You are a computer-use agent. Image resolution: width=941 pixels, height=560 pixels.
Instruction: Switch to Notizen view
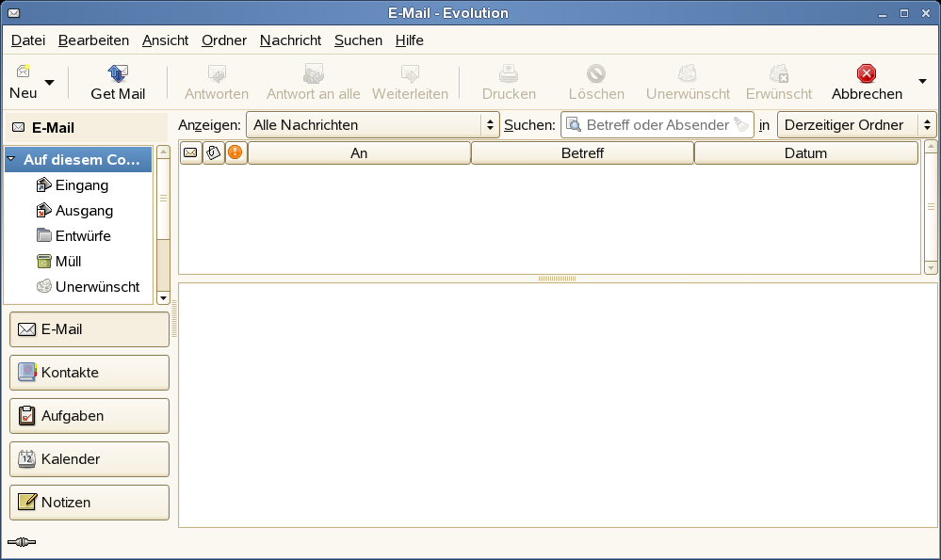pos(89,502)
